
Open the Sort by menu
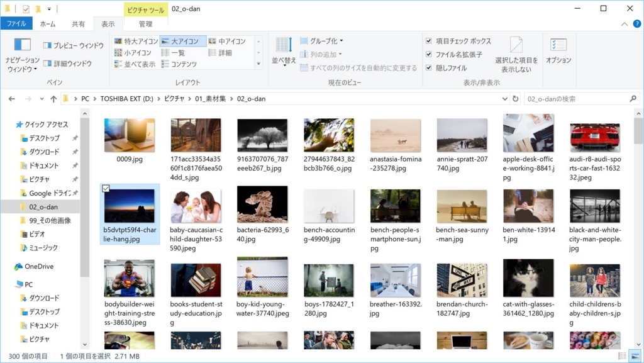pyautogui.click(x=284, y=52)
